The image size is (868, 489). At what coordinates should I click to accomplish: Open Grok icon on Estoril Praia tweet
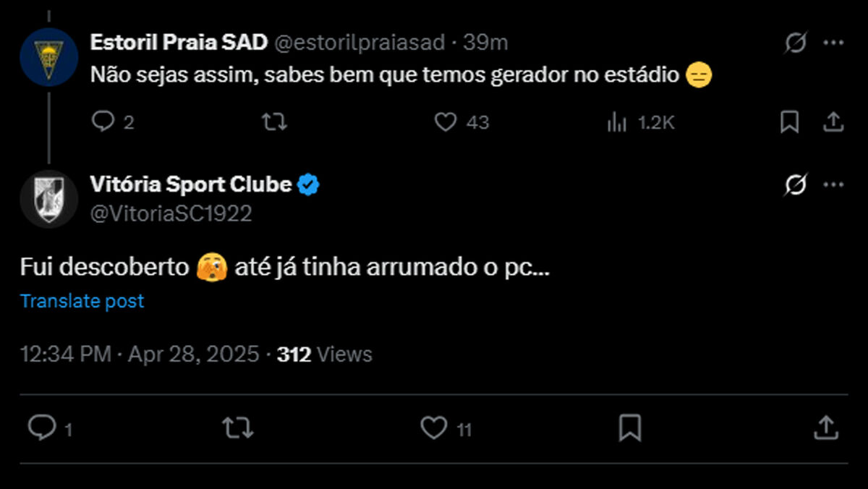tap(795, 43)
